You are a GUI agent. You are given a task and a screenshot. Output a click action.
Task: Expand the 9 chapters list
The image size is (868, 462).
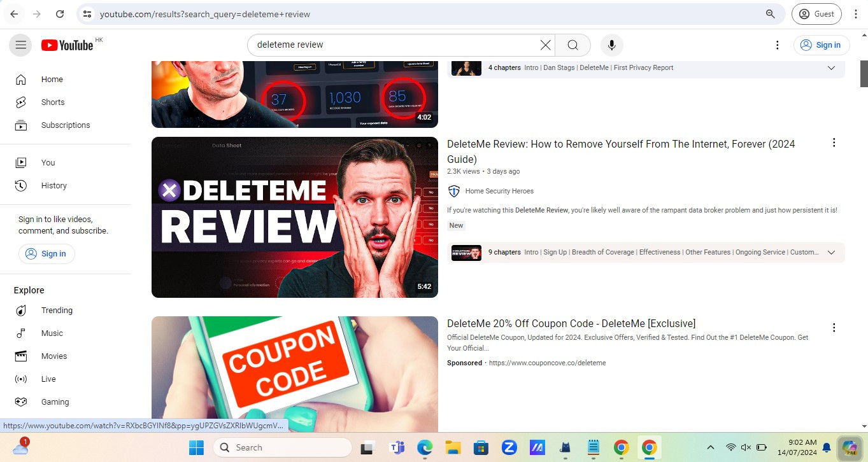(831, 253)
